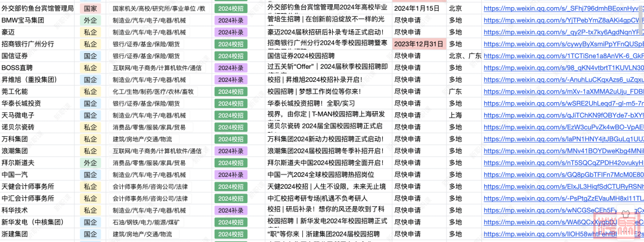The width and height of the screenshot is (644, 242).
Task: Open the WeChat link in the 豪迈 row
Action: pos(563,32)
